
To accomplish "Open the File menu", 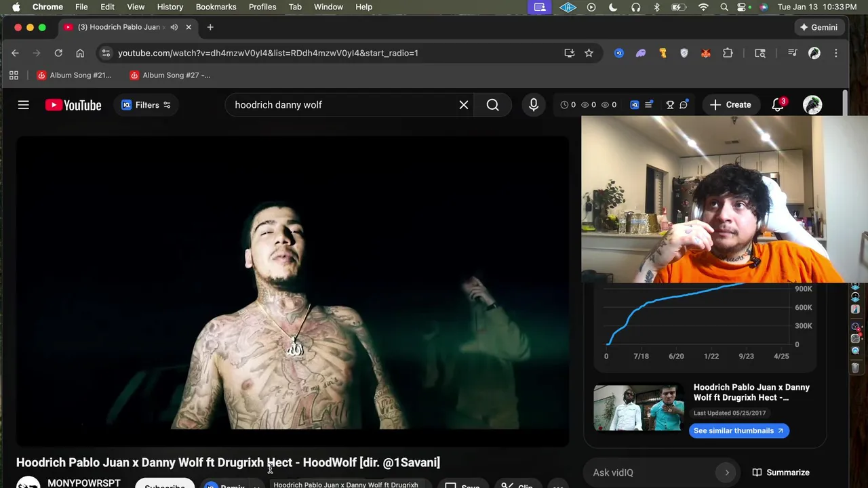I will coord(81,7).
